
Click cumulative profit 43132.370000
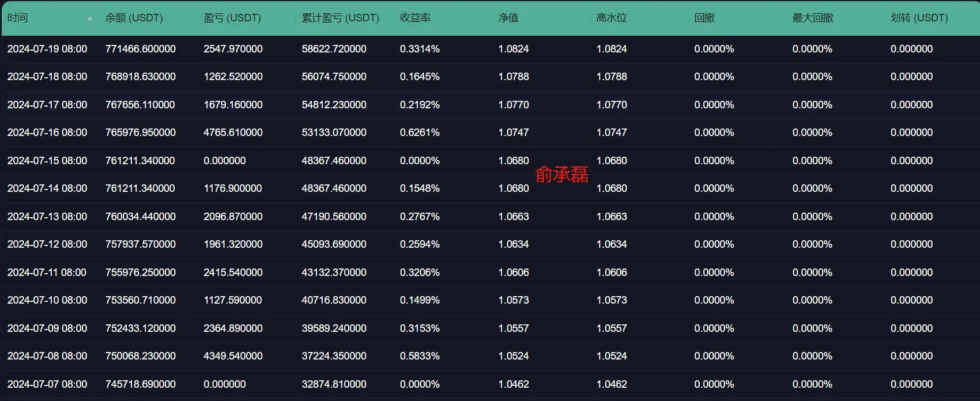click(x=334, y=273)
